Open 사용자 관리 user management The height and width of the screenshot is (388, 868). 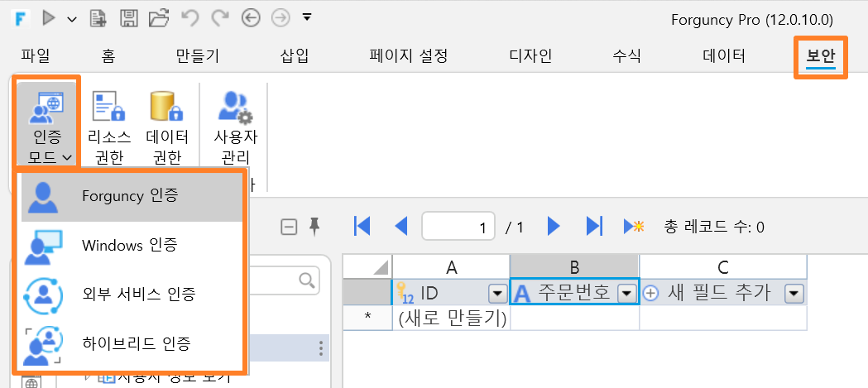click(x=235, y=128)
